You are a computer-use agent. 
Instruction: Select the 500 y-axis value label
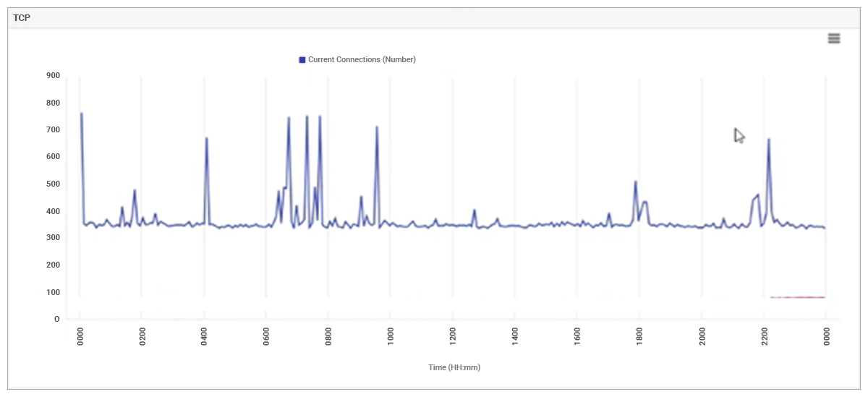[53, 184]
